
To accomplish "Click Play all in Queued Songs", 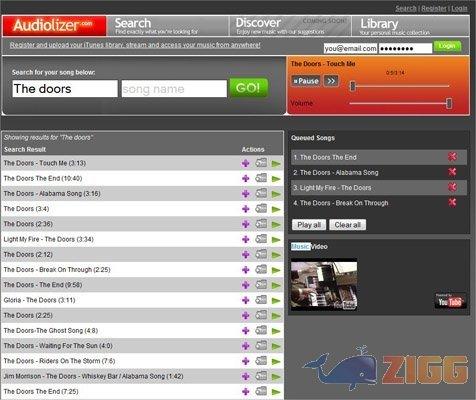I will point(309,225).
